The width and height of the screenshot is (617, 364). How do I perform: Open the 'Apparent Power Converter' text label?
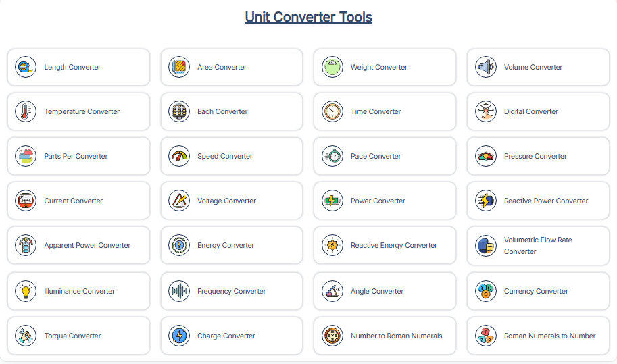pyautogui.click(x=87, y=245)
